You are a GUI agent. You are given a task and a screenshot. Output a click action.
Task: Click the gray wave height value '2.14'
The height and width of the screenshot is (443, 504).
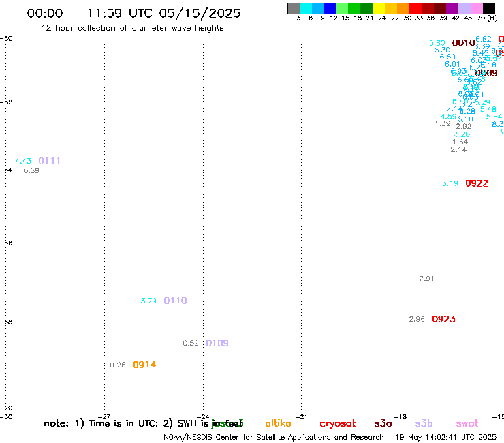tap(458, 149)
